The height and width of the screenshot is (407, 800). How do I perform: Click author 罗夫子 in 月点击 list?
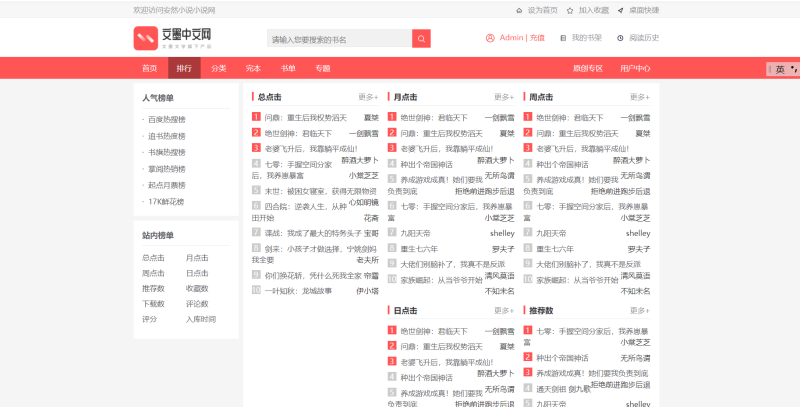coord(503,249)
